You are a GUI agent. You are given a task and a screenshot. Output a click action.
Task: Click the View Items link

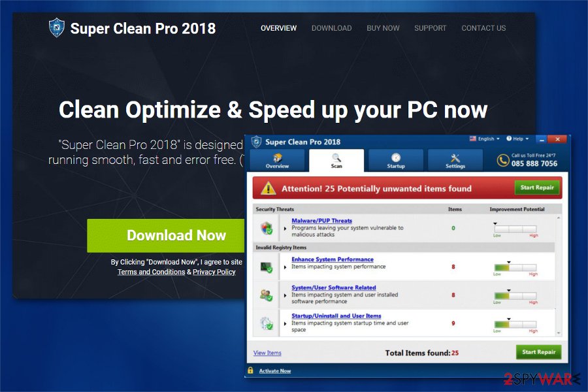[x=267, y=353]
